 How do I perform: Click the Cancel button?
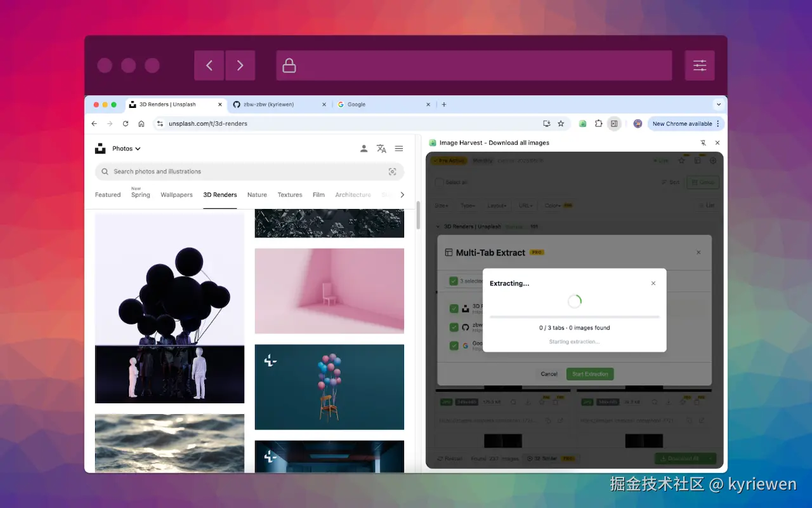(x=549, y=374)
